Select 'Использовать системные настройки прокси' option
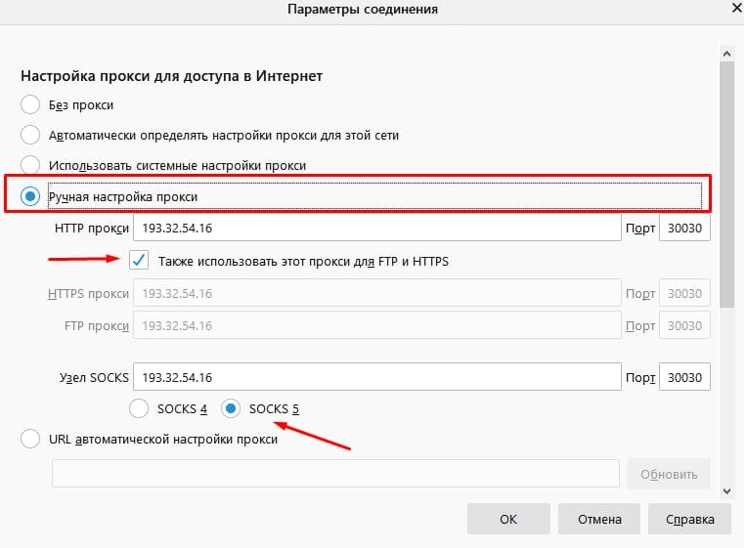744x548 pixels. coord(30,165)
